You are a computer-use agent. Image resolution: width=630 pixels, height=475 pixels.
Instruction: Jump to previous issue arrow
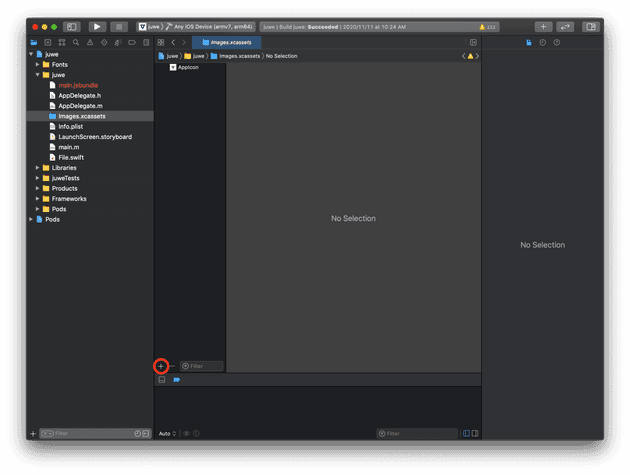[463, 56]
